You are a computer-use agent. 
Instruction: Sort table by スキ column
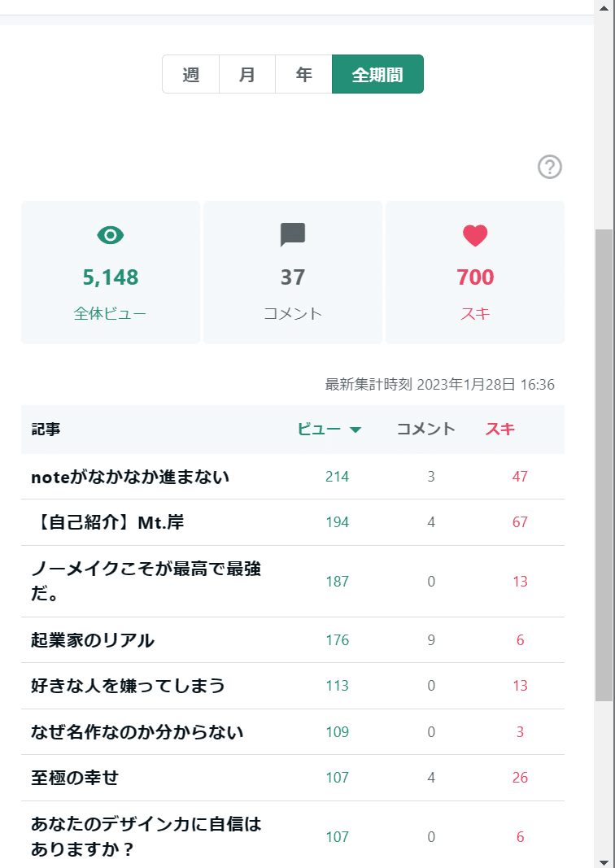coord(499,429)
